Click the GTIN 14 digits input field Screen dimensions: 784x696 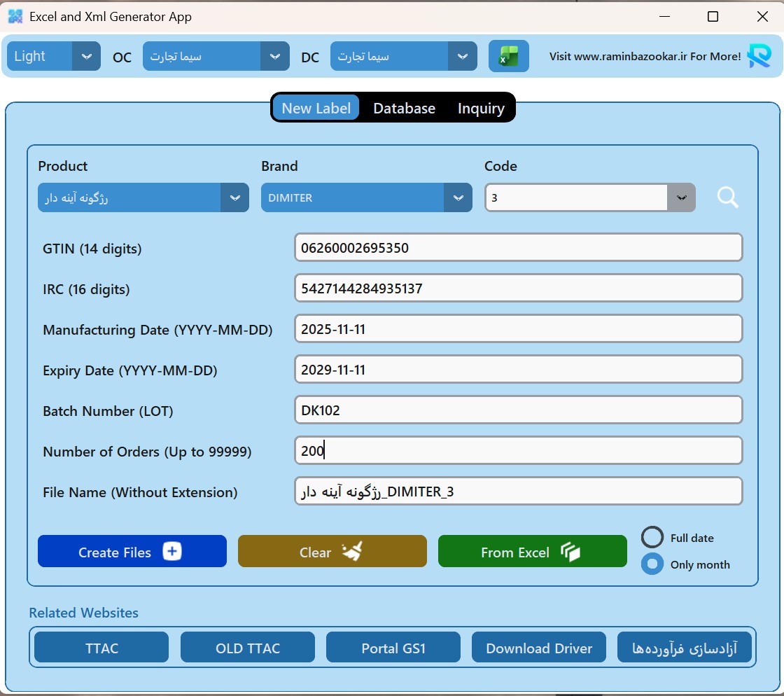pos(518,248)
